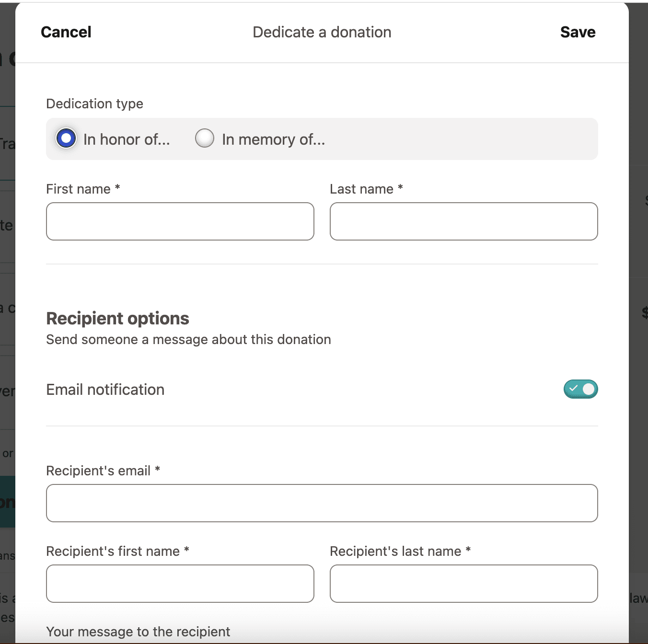The height and width of the screenshot is (644, 648).
Task: Turn off the Email notification toggle
Action: pyautogui.click(x=580, y=389)
